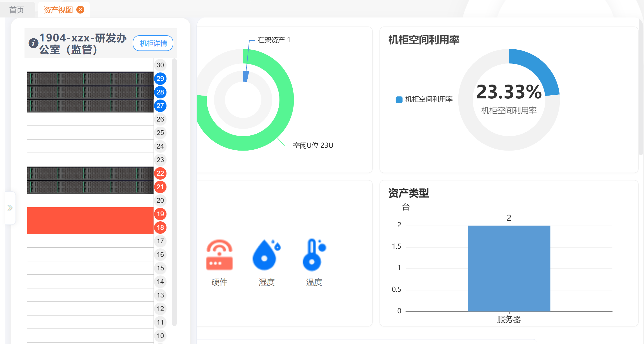Click the blue legend color swatch
Screen dimensions: 644x344
399,100
